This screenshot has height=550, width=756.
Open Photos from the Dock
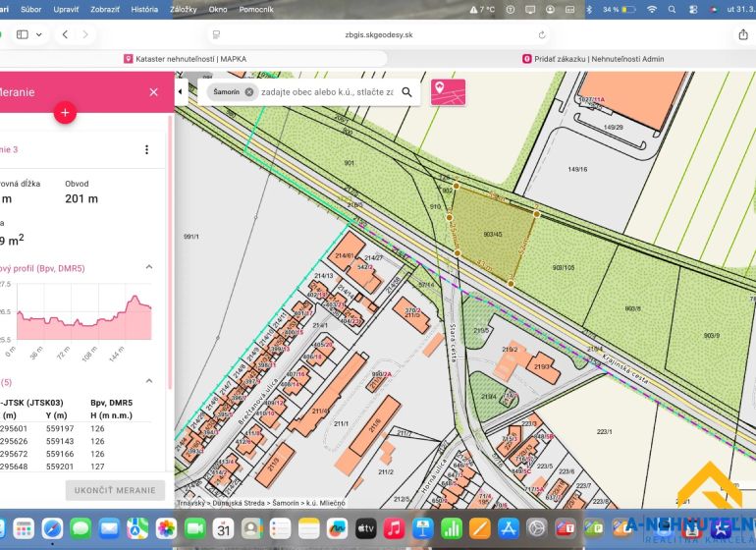point(166,528)
